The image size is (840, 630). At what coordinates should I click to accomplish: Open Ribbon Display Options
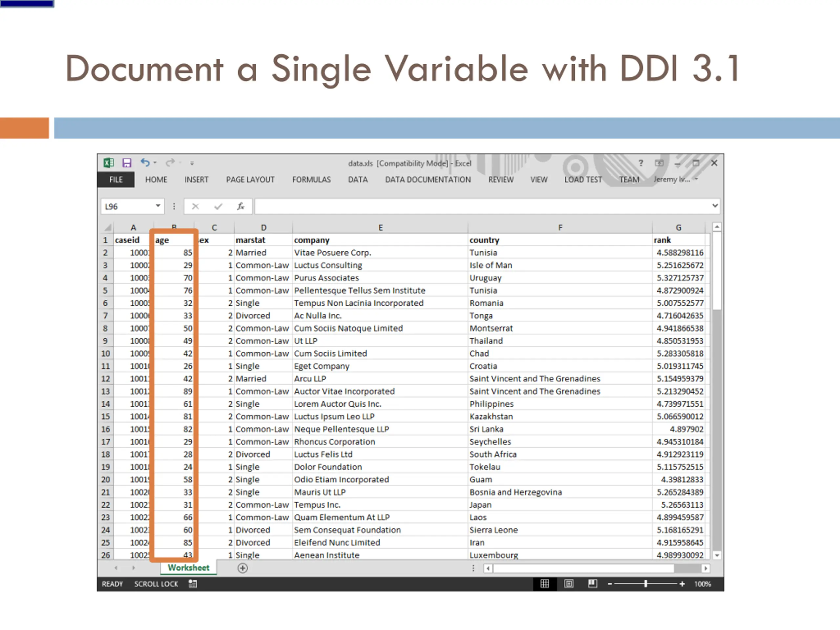[x=659, y=163]
